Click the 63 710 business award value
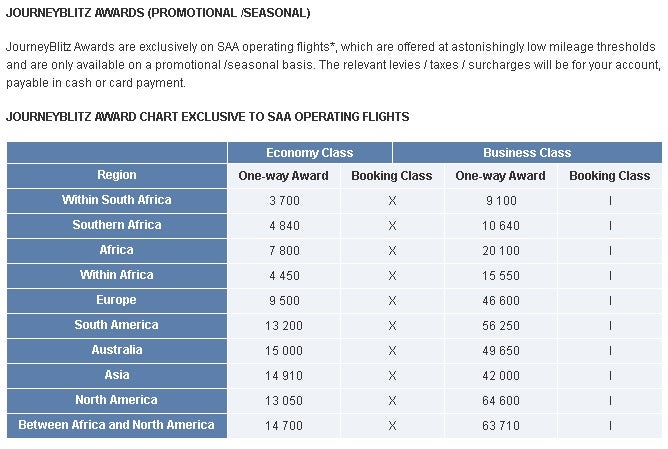The width and height of the screenshot is (668, 449). point(501,426)
